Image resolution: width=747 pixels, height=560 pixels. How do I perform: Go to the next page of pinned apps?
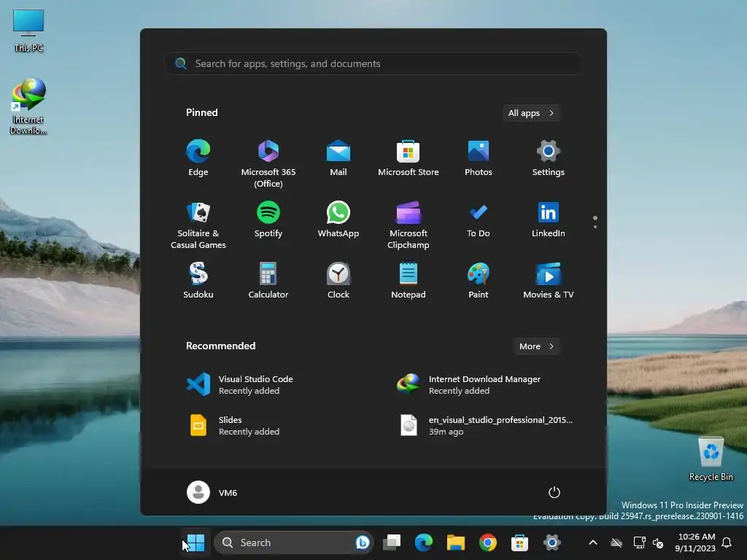tap(595, 227)
